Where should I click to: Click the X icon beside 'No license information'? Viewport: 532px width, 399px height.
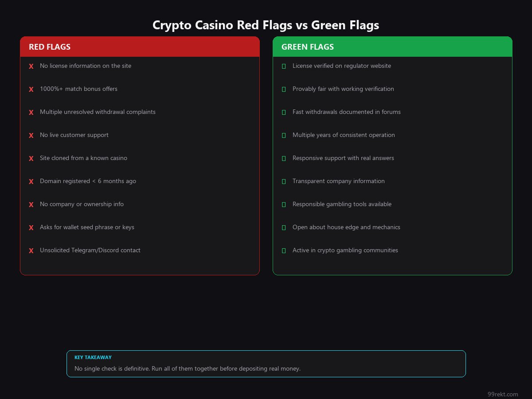pyautogui.click(x=31, y=66)
